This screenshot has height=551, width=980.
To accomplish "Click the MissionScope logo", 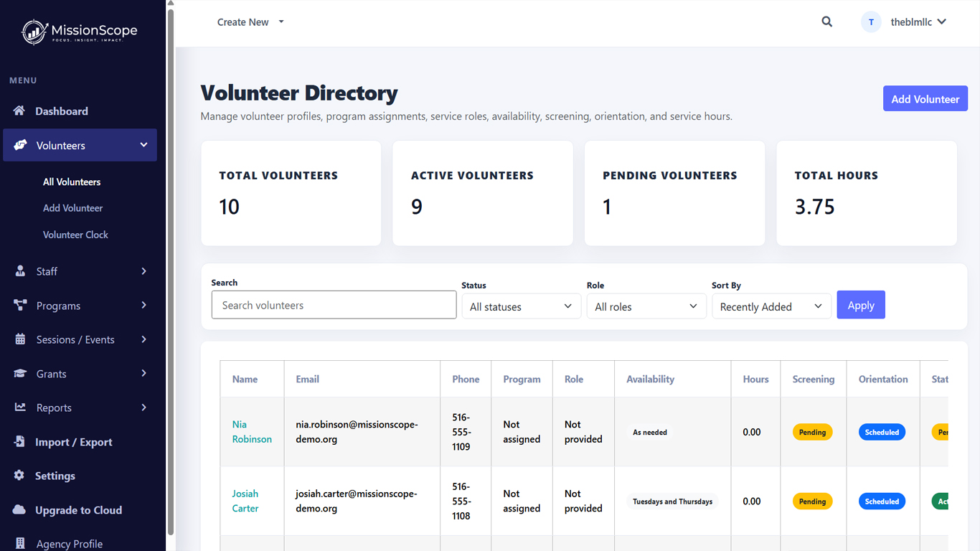I will (80, 32).
